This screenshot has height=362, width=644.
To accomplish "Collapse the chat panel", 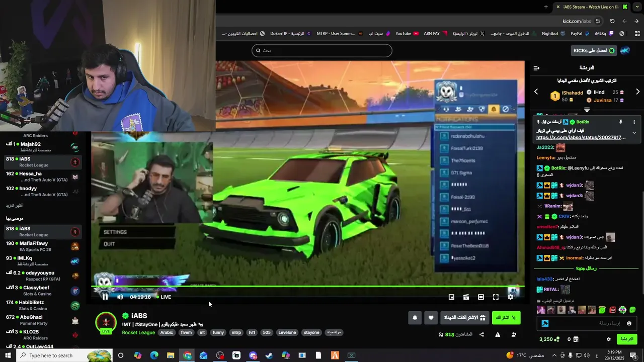I will coord(536,68).
